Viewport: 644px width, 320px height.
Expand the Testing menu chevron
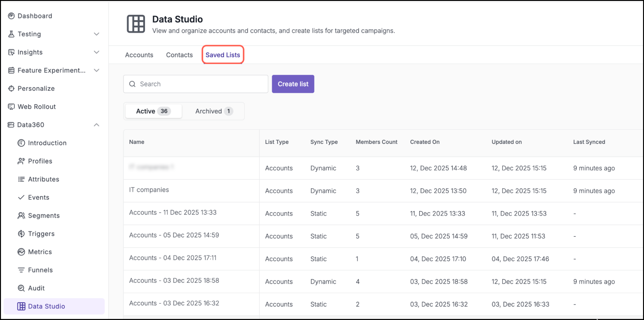tap(96, 34)
